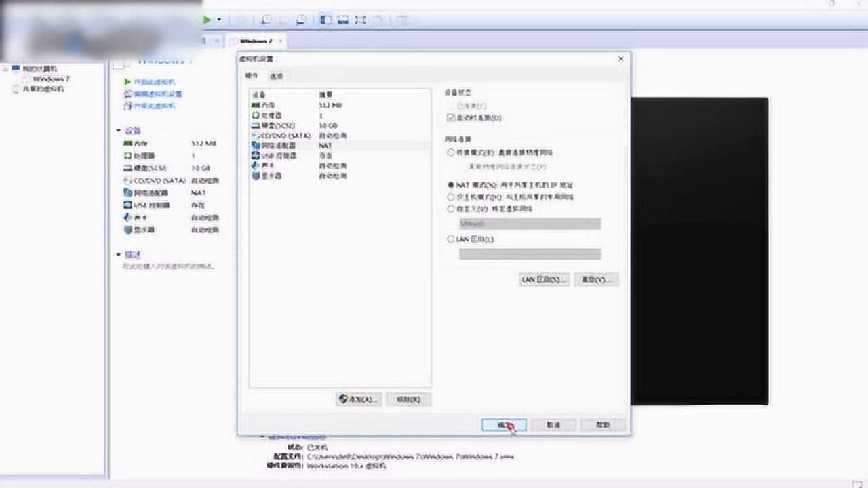
Task: Select the 网络适配器 row in settings dialog
Action: coord(340,146)
